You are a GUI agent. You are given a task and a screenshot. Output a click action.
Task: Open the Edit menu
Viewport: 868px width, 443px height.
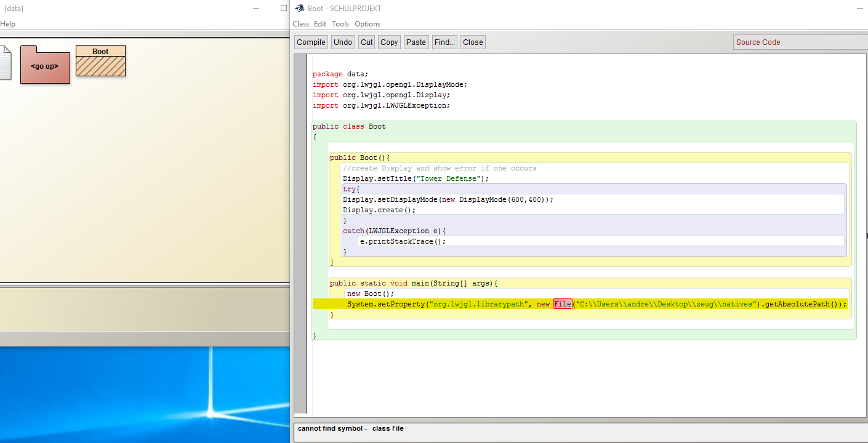[320, 24]
